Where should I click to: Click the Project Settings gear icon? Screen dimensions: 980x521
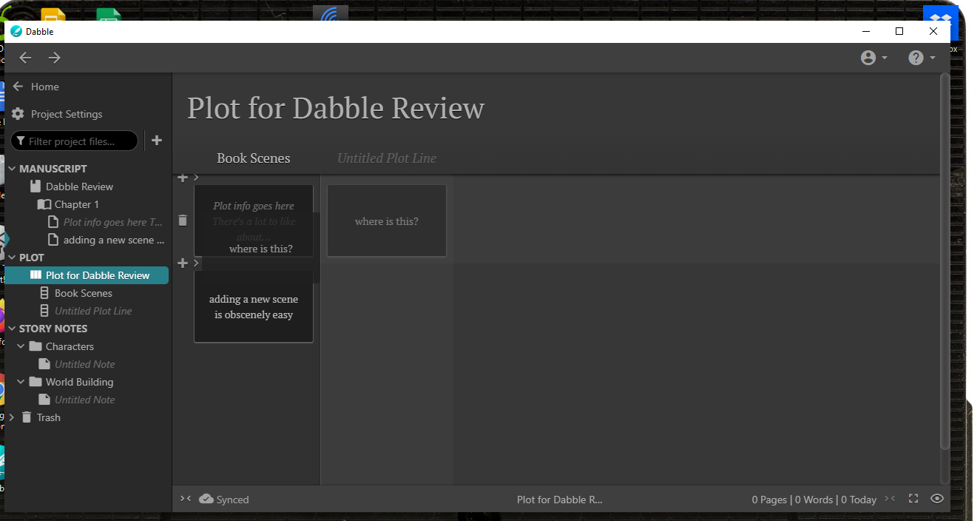[x=18, y=114]
